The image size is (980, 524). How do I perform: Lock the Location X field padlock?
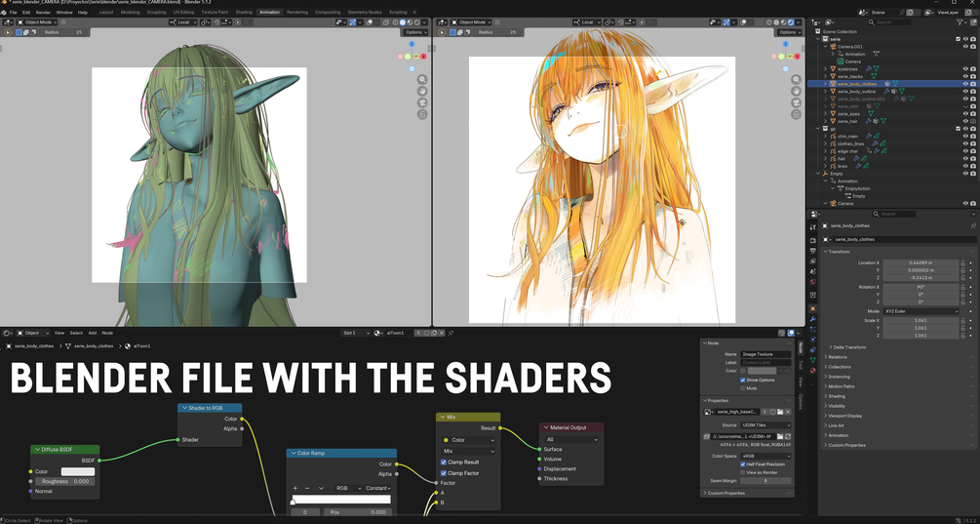[963, 262]
